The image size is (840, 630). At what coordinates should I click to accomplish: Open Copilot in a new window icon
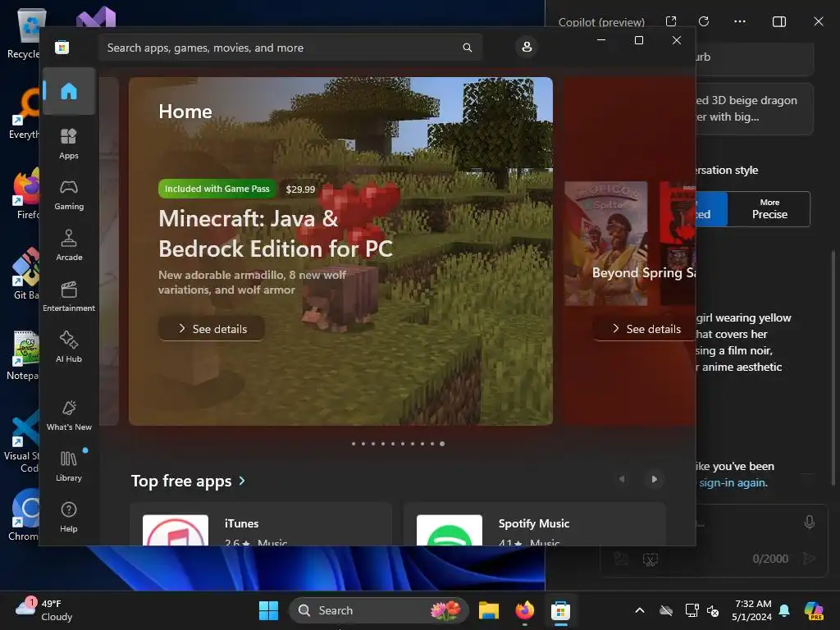click(x=671, y=21)
